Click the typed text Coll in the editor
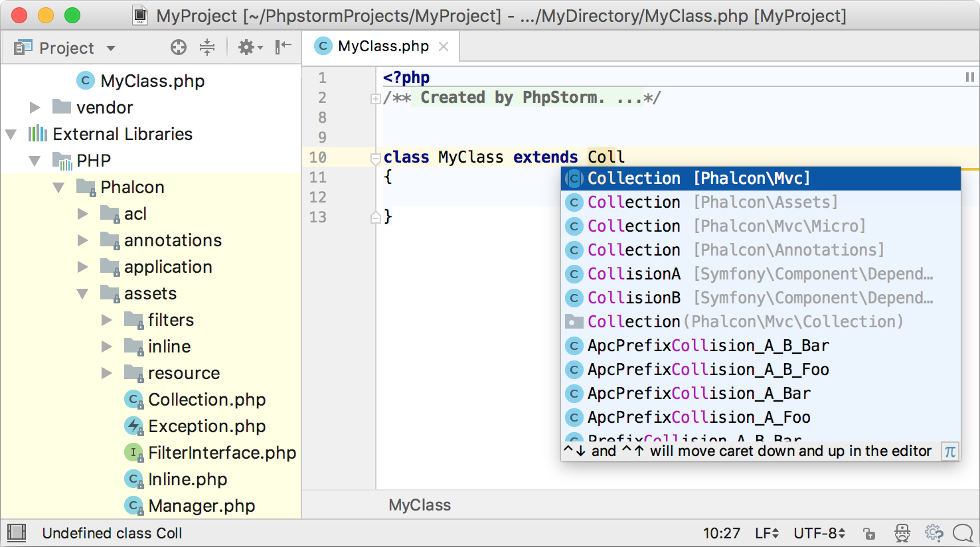The height and width of the screenshot is (547, 980). tap(606, 157)
